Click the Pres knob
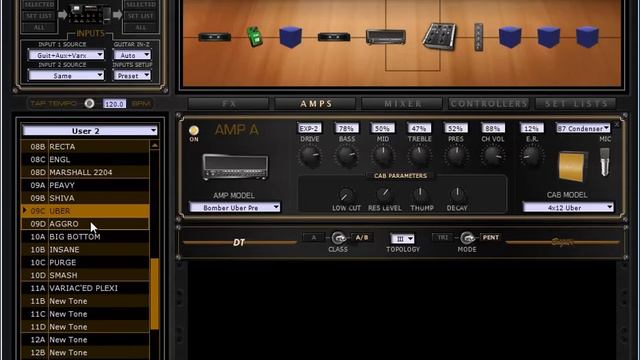 click(x=456, y=157)
